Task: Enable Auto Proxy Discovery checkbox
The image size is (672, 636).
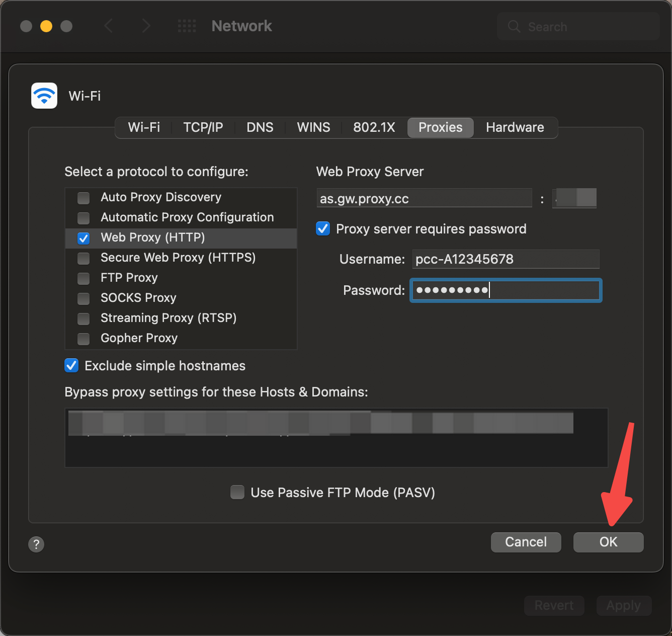Action: pyautogui.click(x=83, y=198)
